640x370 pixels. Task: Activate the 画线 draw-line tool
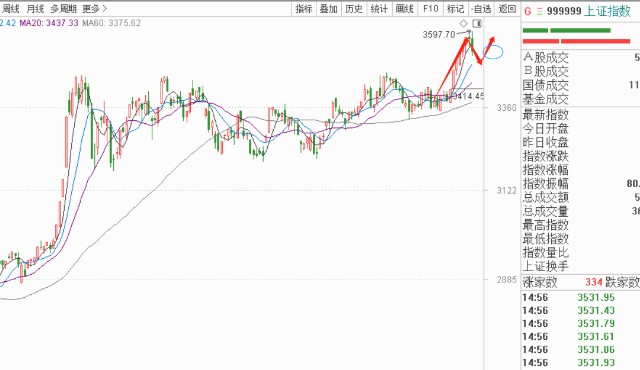404,9
